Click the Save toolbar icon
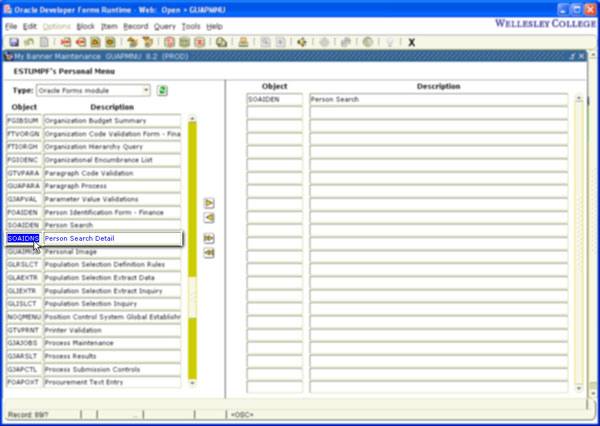Image resolution: width=600 pixels, height=426 pixels. (14, 42)
